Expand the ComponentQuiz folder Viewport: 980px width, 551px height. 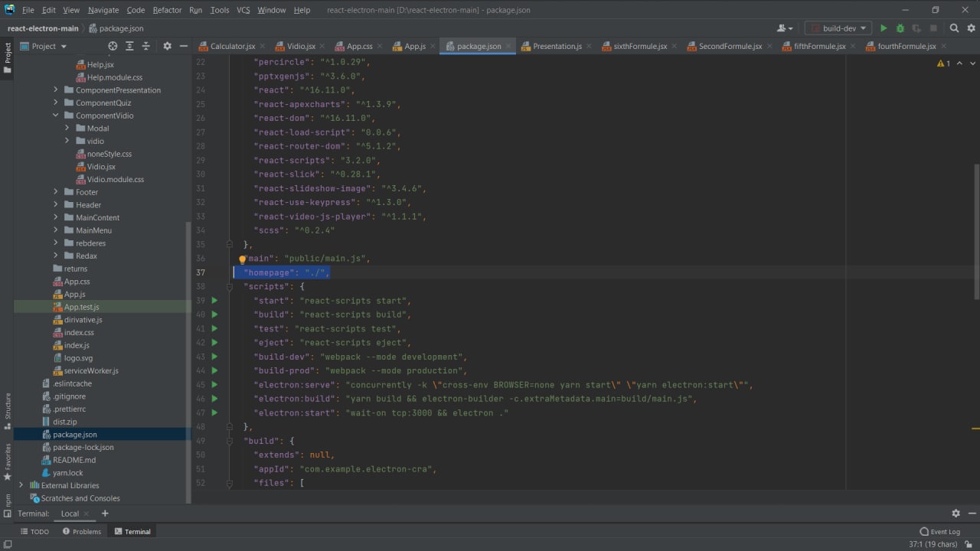56,103
